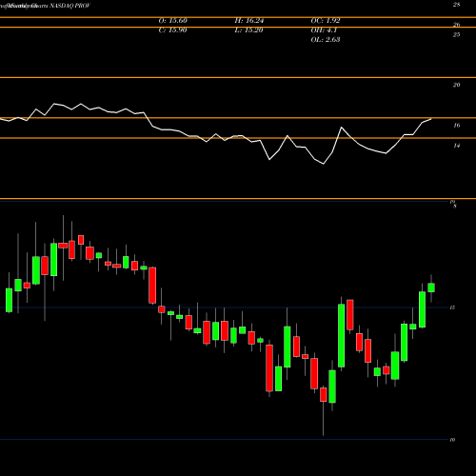Click the 28 axis label
Viewport: 476px width, 476px height.
point(456,5)
